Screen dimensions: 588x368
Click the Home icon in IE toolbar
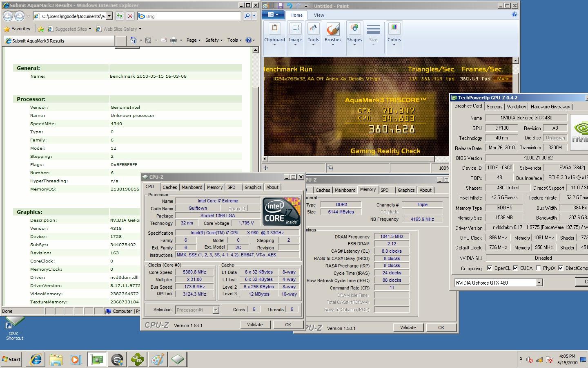coord(133,40)
